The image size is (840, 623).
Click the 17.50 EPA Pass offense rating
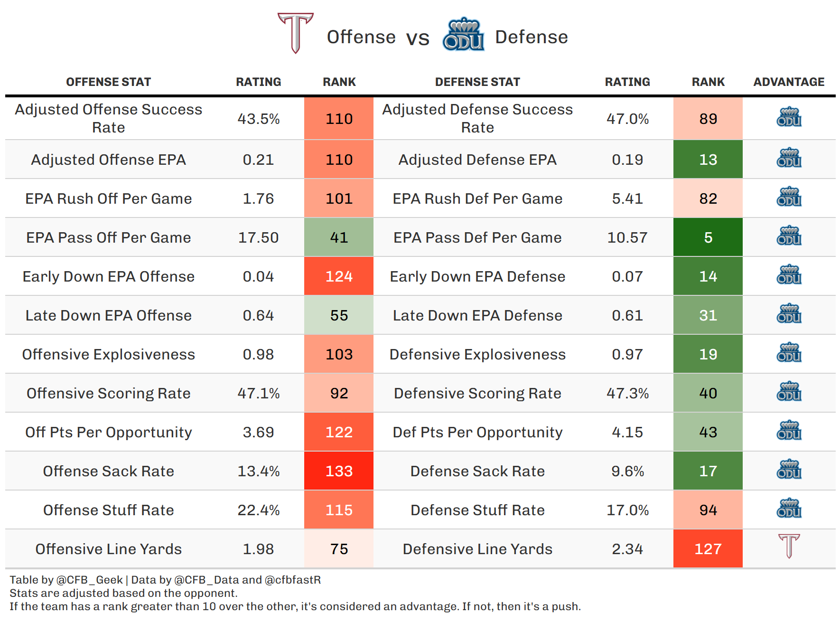(x=258, y=237)
